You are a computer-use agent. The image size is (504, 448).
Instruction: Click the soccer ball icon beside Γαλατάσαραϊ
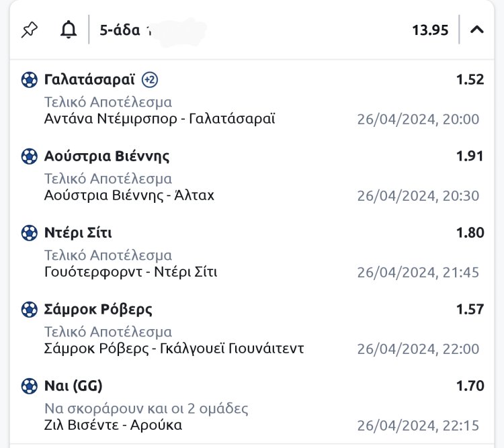[x=30, y=80]
